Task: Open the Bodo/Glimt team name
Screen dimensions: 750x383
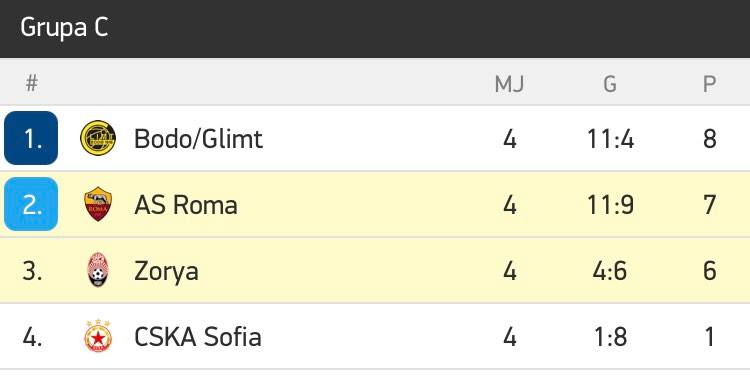Action: 198,139
